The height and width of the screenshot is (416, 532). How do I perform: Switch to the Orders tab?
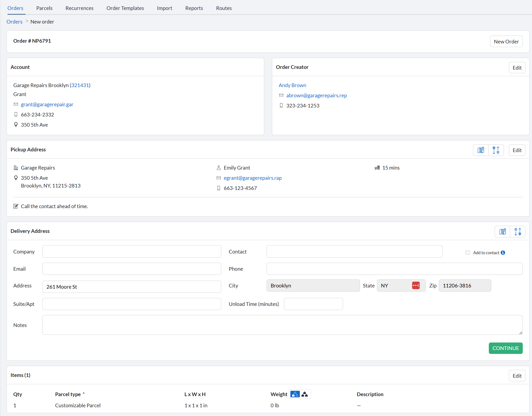point(15,8)
